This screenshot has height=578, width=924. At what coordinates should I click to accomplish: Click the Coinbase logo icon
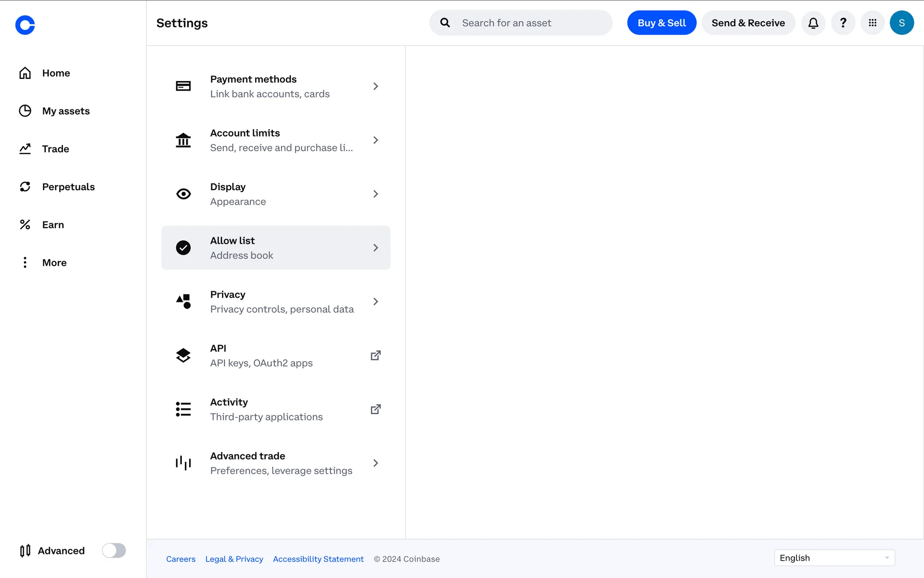click(25, 25)
